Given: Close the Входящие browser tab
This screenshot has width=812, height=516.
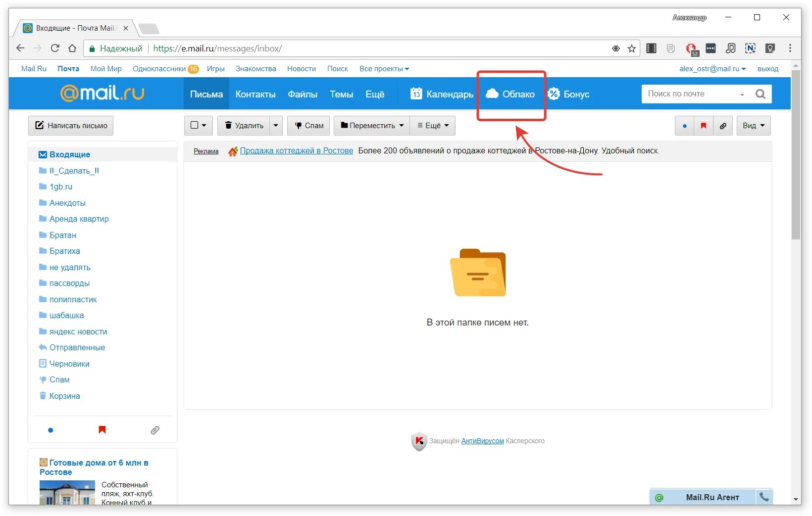Looking at the screenshot, I should coord(126,28).
